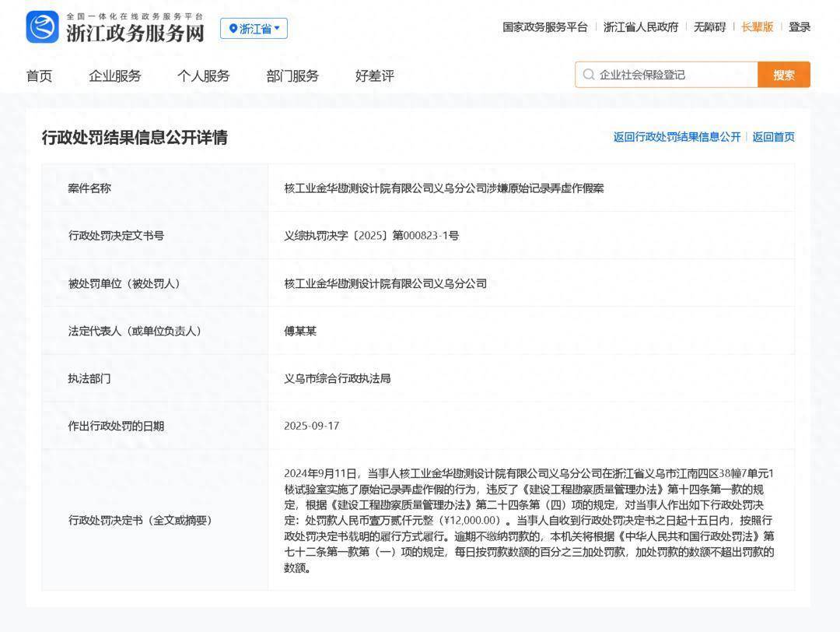The width and height of the screenshot is (840, 632).
Task: Select the 作出行政处罚的日期 label
Action: coord(116,426)
